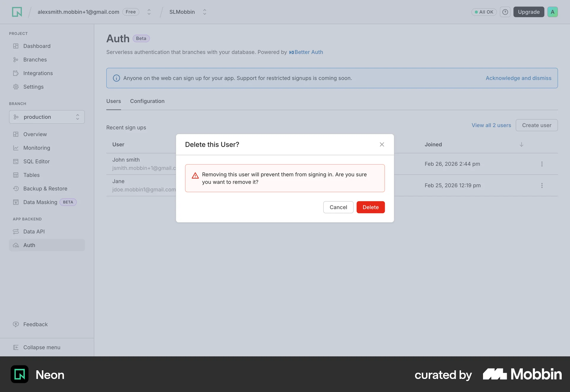Image resolution: width=570 pixels, height=392 pixels.
Task: Click the Beta badge next to Auth
Action: coord(141,38)
